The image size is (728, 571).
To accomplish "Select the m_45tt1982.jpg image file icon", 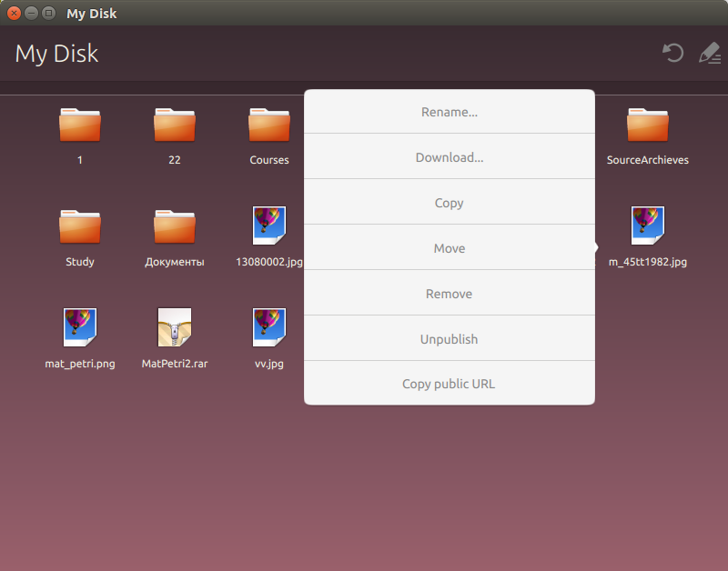I will (648, 225).
